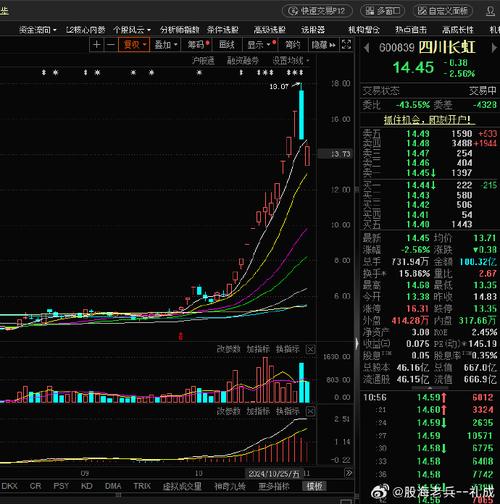Click 改参数 in the lower indicator pane

pyautogui.click(x=228, y=411)
